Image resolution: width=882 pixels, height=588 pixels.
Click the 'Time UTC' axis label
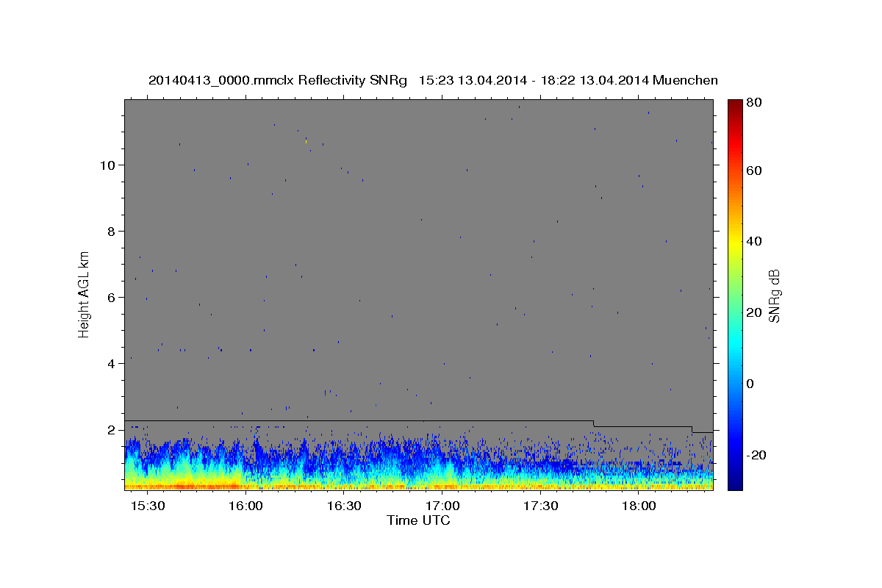(x=418, y=520)
